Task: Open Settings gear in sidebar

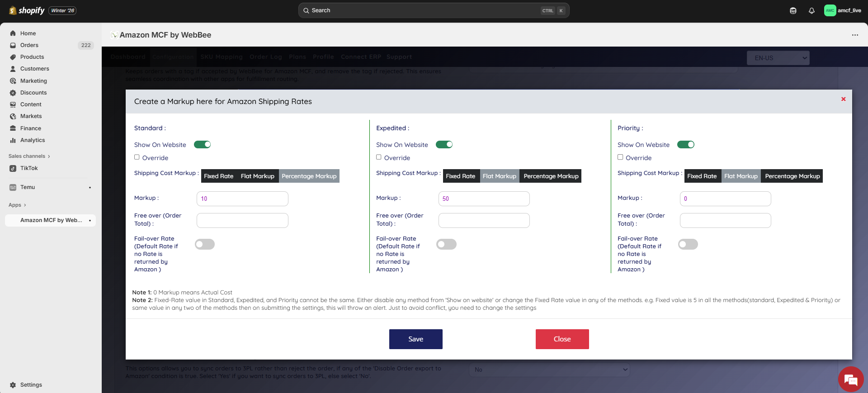Action: (x=13, y=385)
